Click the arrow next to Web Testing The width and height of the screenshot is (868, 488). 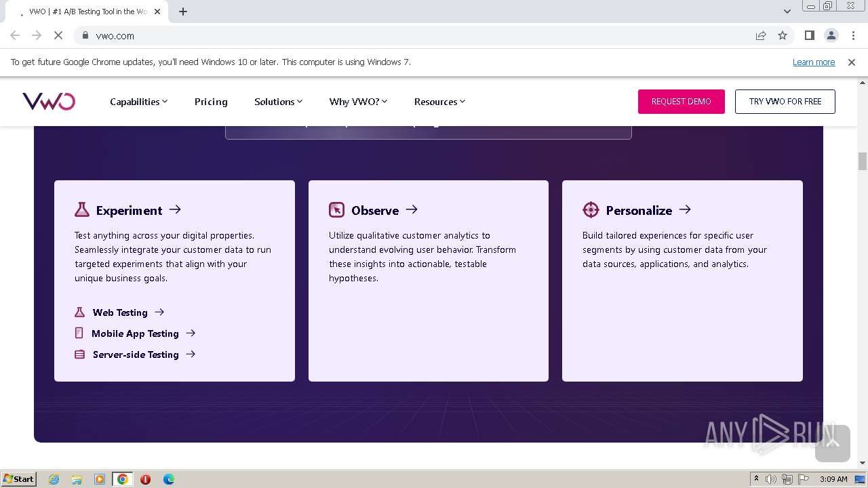tap(159, 312)
